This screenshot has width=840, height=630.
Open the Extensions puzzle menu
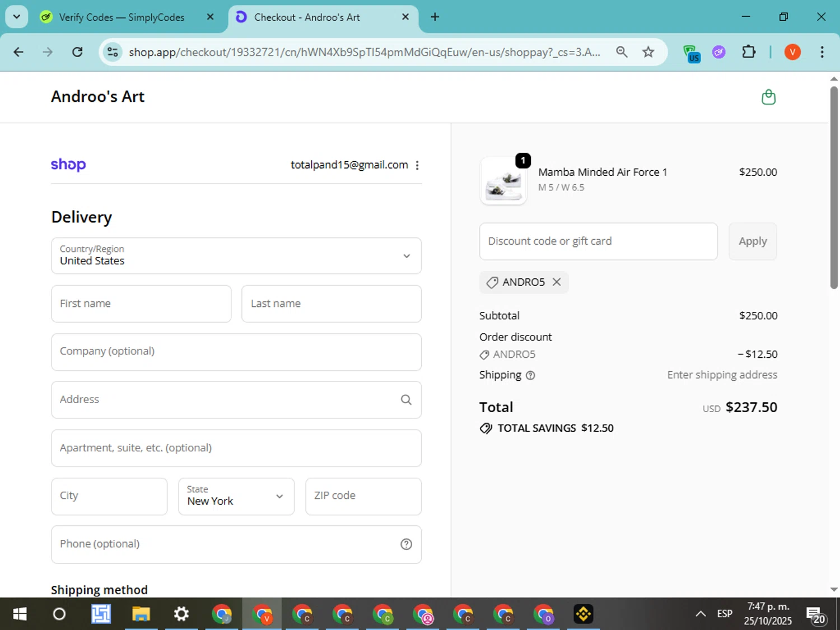tap(749, 52)
